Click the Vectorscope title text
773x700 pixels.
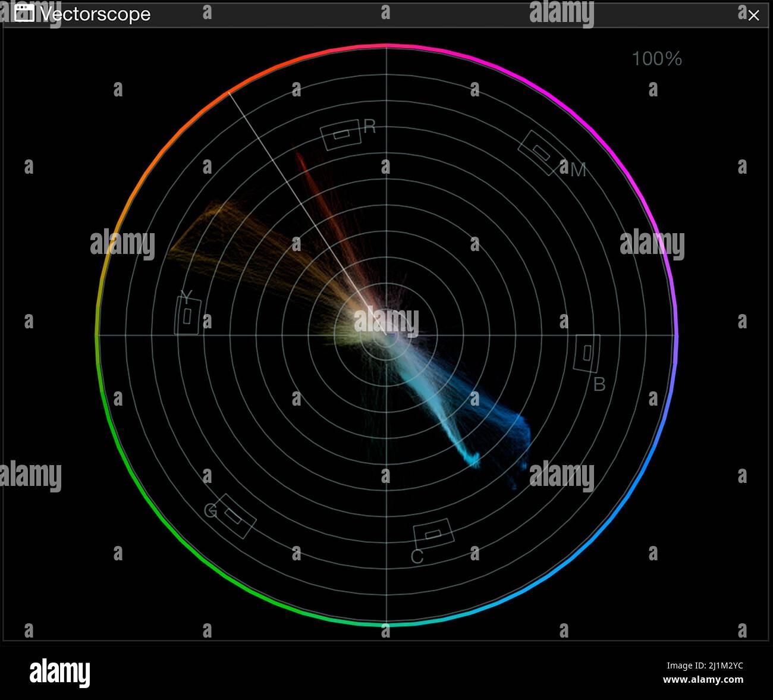tap(95, 14)
